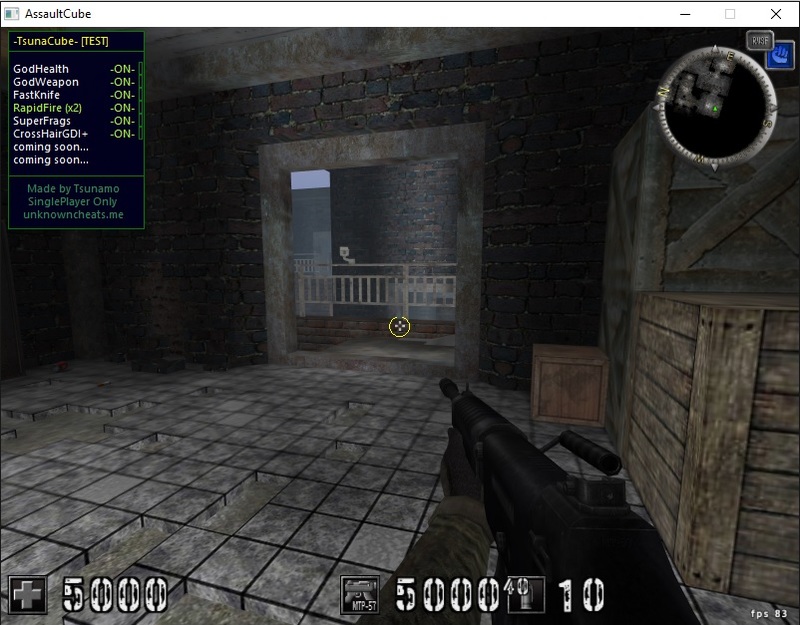Click the yellow circular crosshair

[x=399, y=327]
